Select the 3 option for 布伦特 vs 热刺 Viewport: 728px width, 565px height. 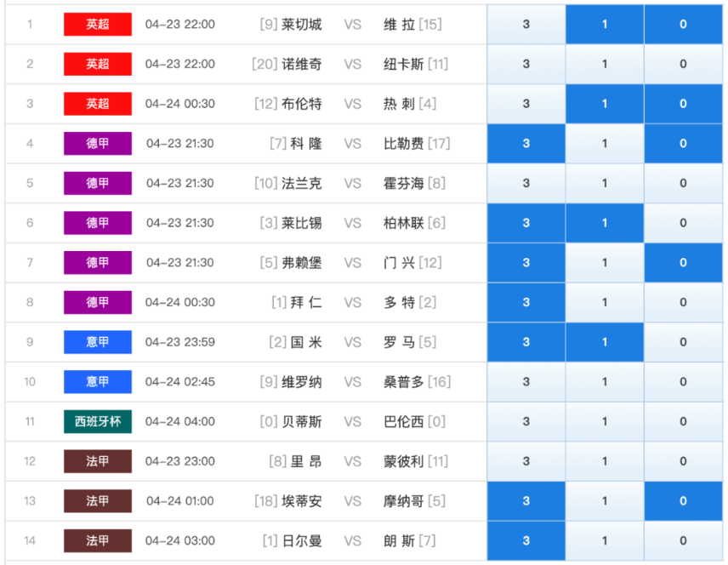coord(526,104)
